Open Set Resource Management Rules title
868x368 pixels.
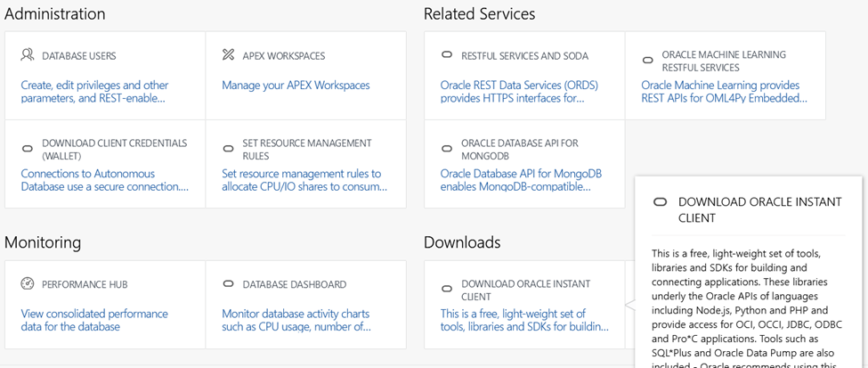click(307, 149)
